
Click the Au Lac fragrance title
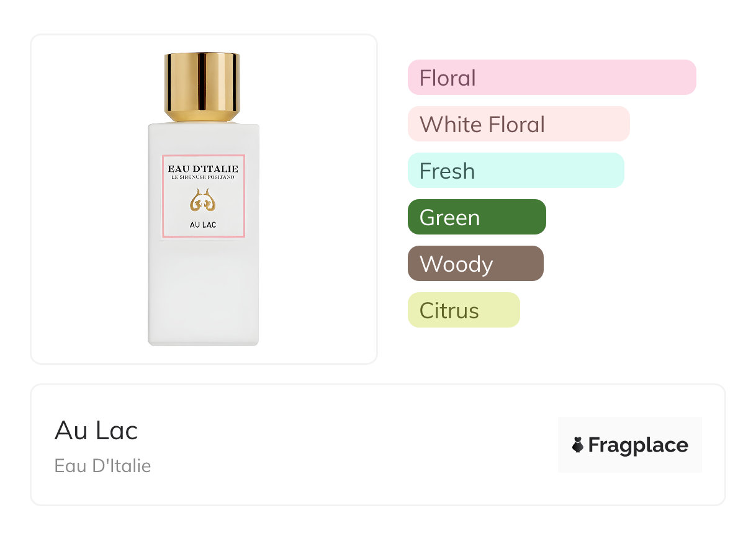pos(96,431)
